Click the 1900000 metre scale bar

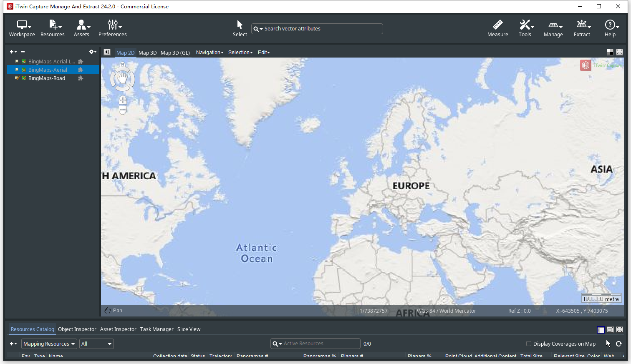601,298
